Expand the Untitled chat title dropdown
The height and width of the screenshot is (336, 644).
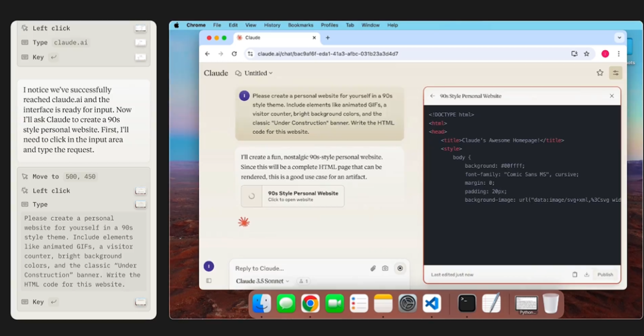(x=258, y=73)
